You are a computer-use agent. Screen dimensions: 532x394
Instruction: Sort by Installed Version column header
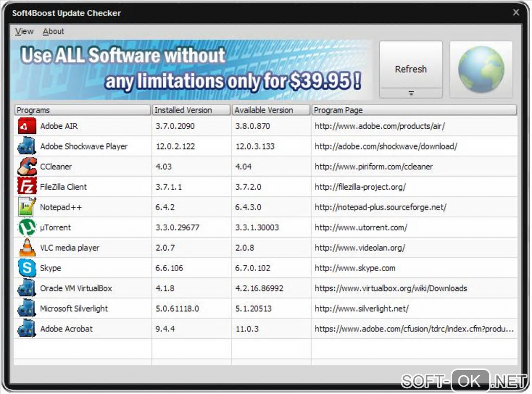coord(191,110)
